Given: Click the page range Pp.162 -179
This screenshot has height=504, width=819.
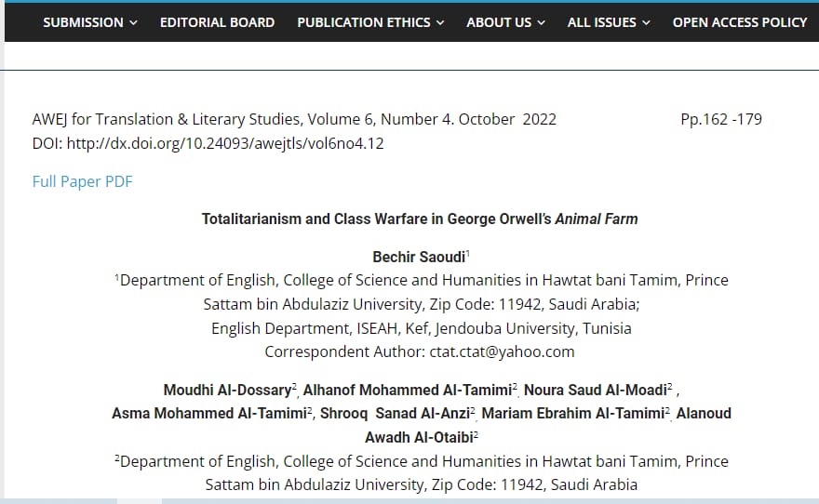Looking at the screenshot, I should coord(721,119).
